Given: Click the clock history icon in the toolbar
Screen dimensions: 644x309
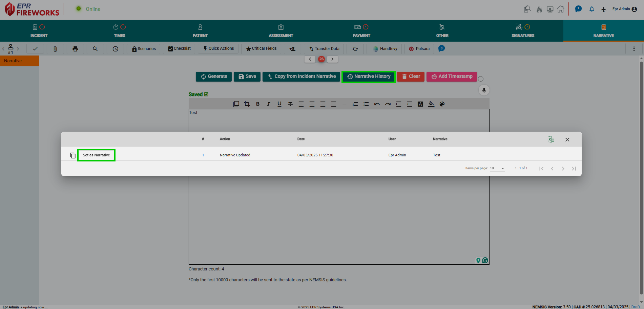Looking at the screenshot, I should tap(115, 49).
